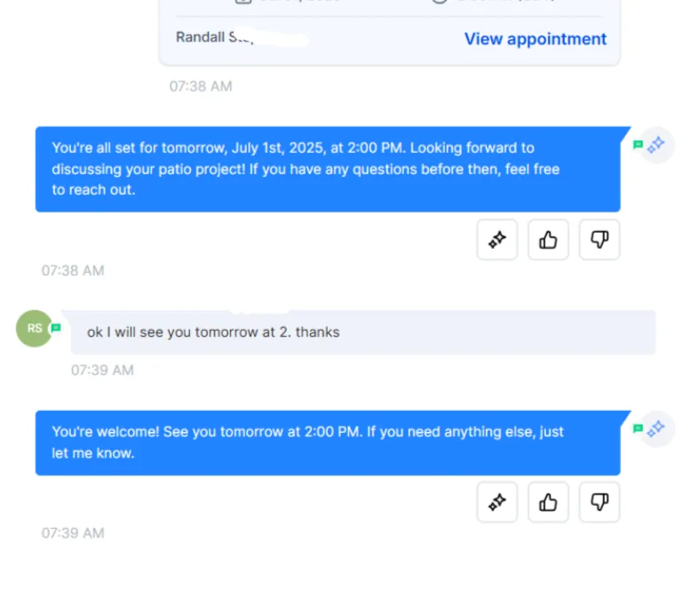Viewport: 700px width, 601px height.
Task: Click the 07:39 AM timestamp under customer reply
Action: pos(102,370)
